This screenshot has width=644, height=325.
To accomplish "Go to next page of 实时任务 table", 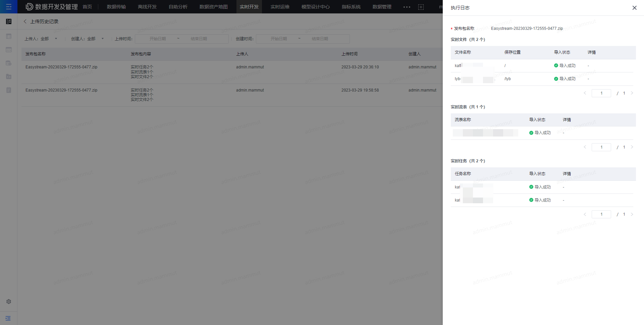I will point(632,214).
